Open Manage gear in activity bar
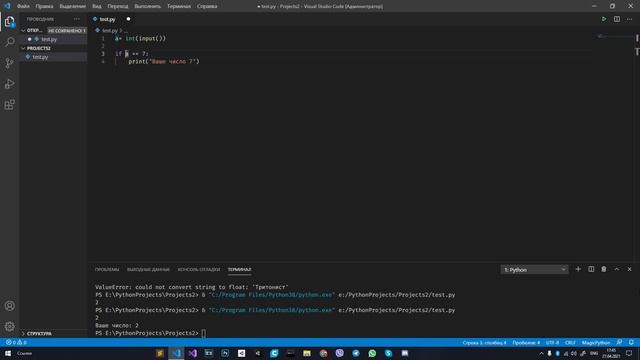The width and height of the screenshot is (640, 360). click(9, 326)
